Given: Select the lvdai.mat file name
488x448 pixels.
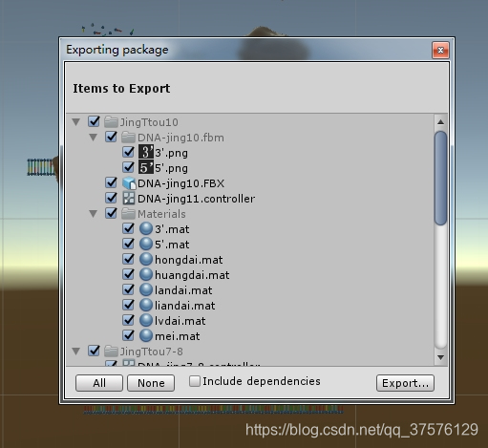Looking at the screenshot, I should click(180, 321).
